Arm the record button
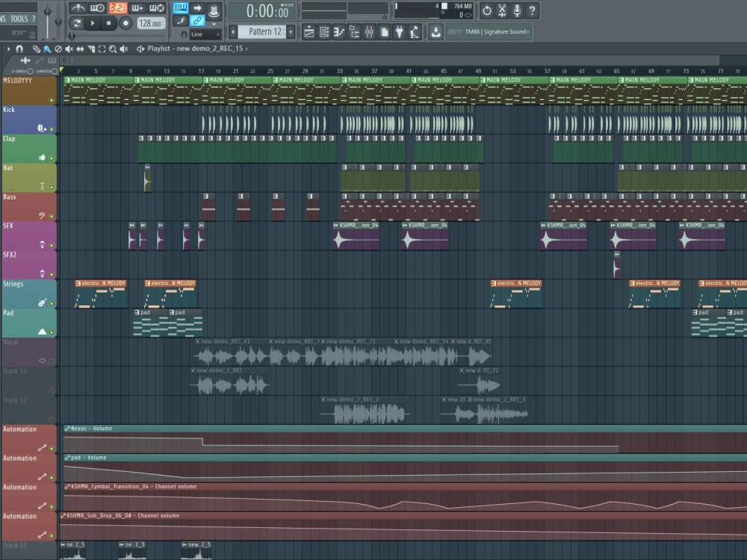Viewport: 747px width, 560px height. [x=125, y=23]
